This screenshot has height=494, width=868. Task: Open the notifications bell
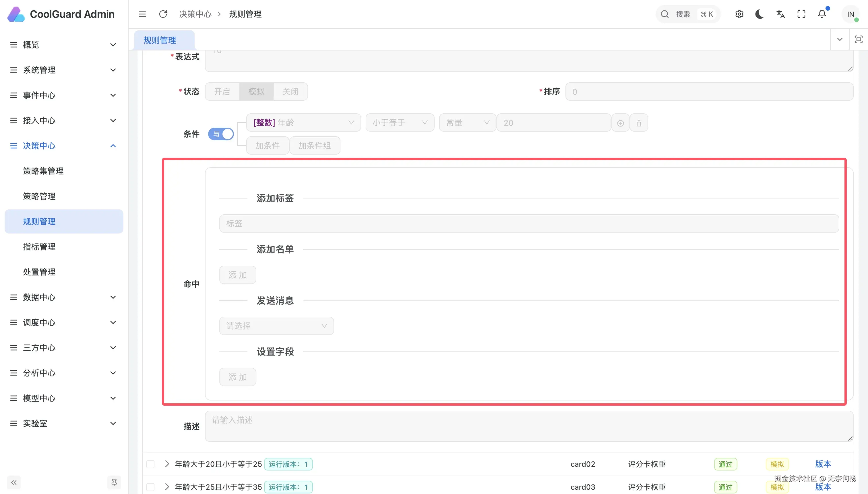822,14
